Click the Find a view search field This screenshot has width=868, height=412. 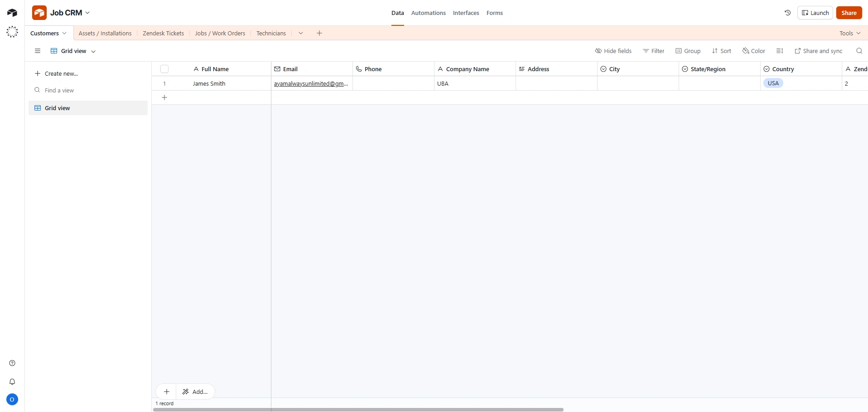click(88, 90)
